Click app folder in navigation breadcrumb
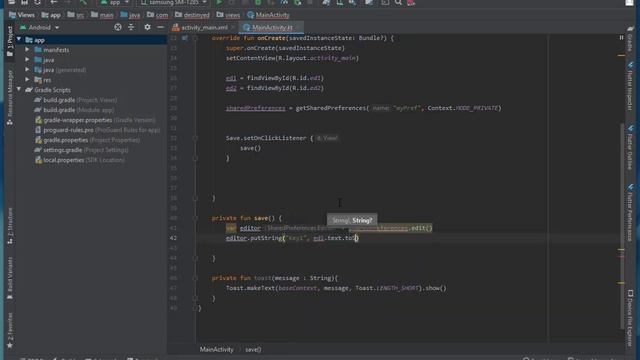The image size is (640, 360). [51, 15]
